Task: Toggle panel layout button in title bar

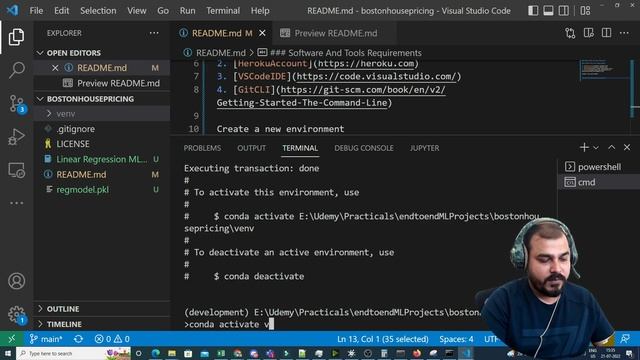Action: click(x=548, y=11)
